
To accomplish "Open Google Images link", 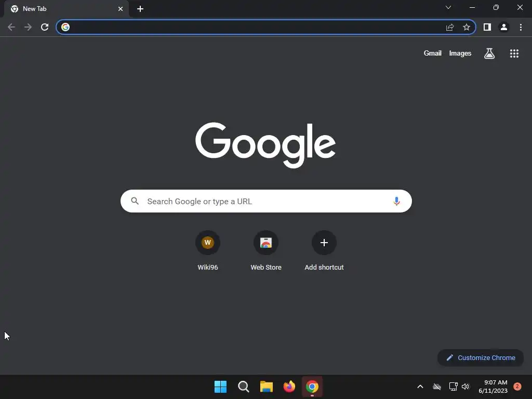I will pyautogui.click(x=460, y=54).
